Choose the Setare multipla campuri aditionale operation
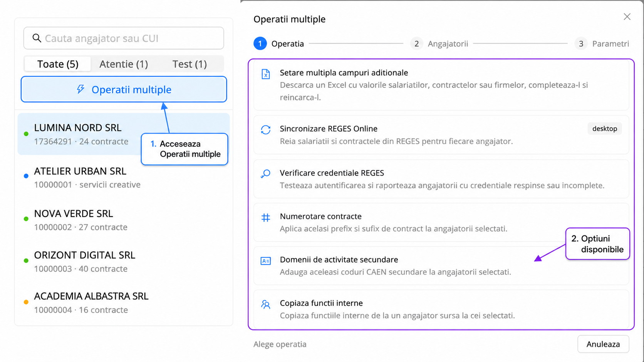The image size is (644, 362). coord(441,85)
